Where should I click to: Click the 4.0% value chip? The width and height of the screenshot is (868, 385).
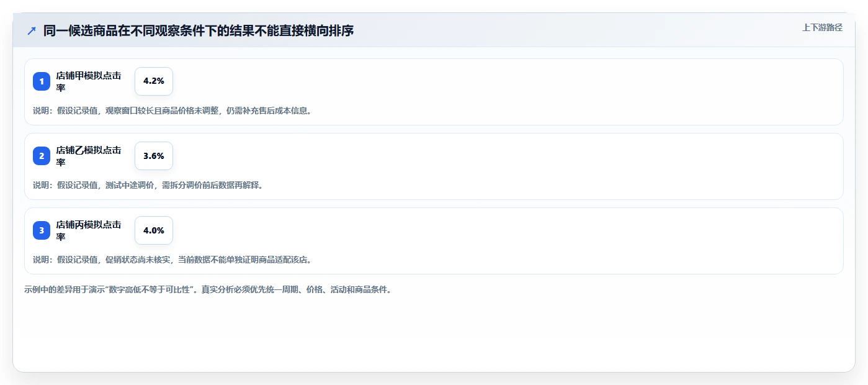click(154, 230)
